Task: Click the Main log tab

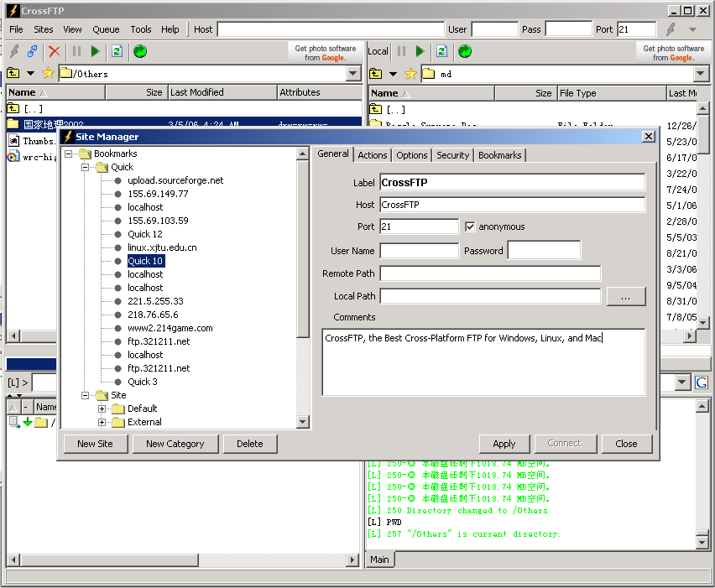Action: pyautogui.click(x=380, y=559)
